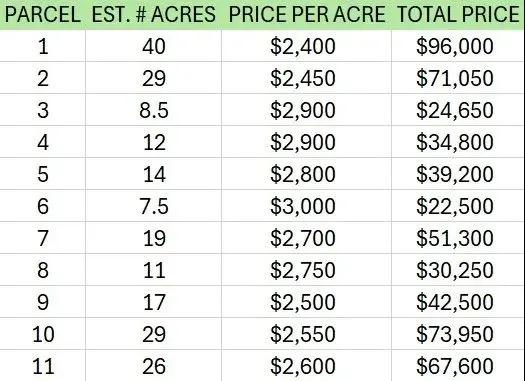Click the $67,600 total price cell
Image resolution: width=525 pixels, height=381 pixels.
(x=458, y=366)
